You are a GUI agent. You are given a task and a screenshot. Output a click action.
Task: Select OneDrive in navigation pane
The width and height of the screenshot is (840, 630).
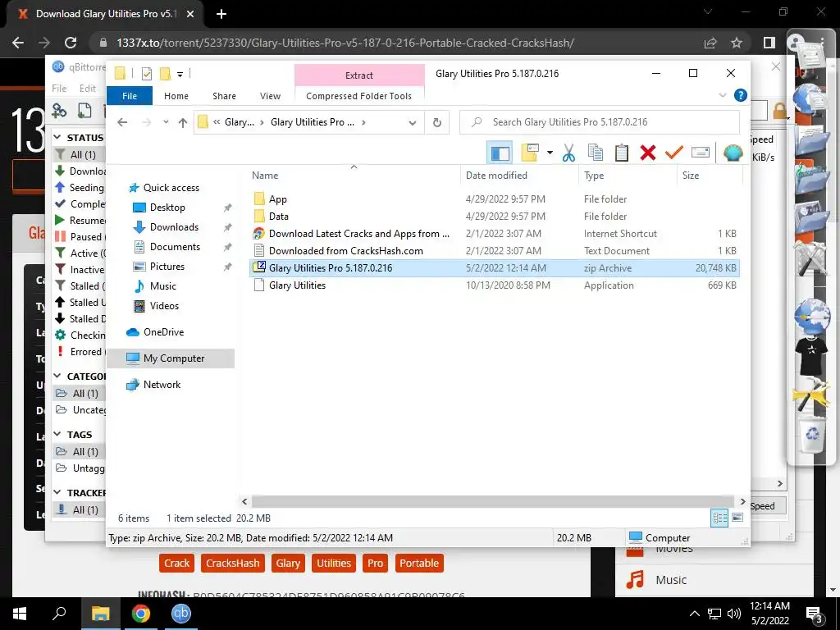coord(163,332)
